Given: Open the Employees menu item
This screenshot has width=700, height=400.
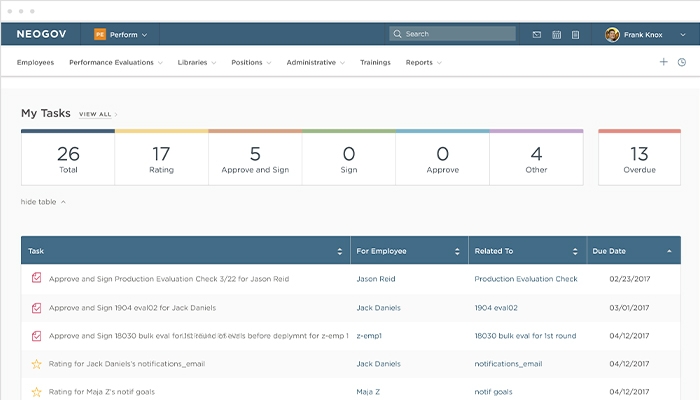Looking at the screenshot, I should [x=36, y=62].
